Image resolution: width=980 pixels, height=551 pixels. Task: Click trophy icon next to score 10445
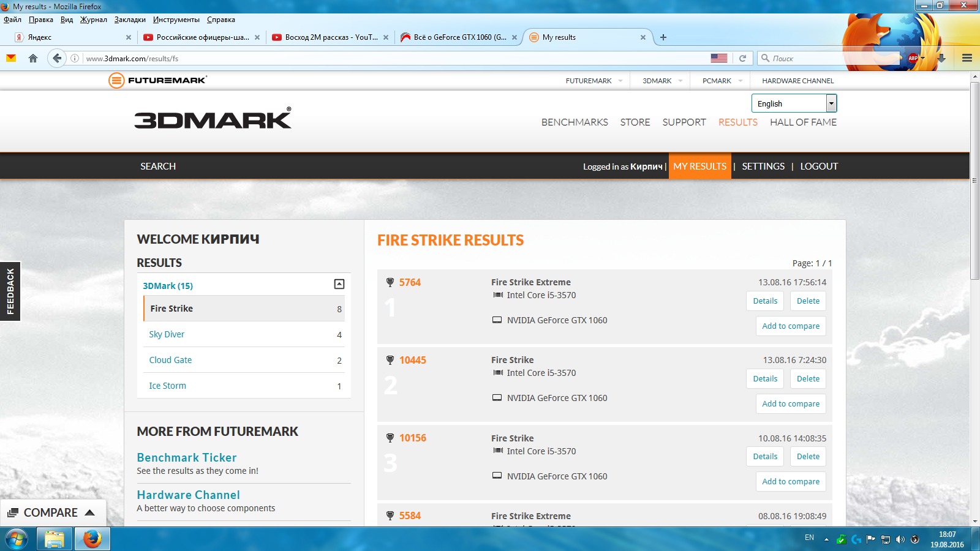coord(390,360)
